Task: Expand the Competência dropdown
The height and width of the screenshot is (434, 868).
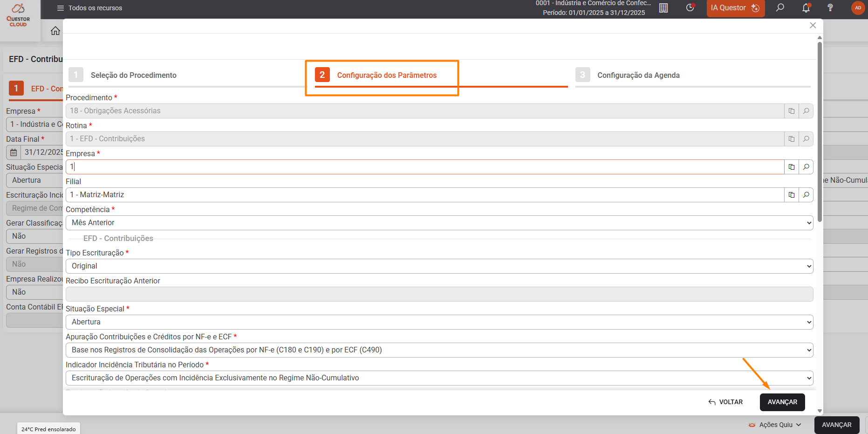Action: pos(439,223)
